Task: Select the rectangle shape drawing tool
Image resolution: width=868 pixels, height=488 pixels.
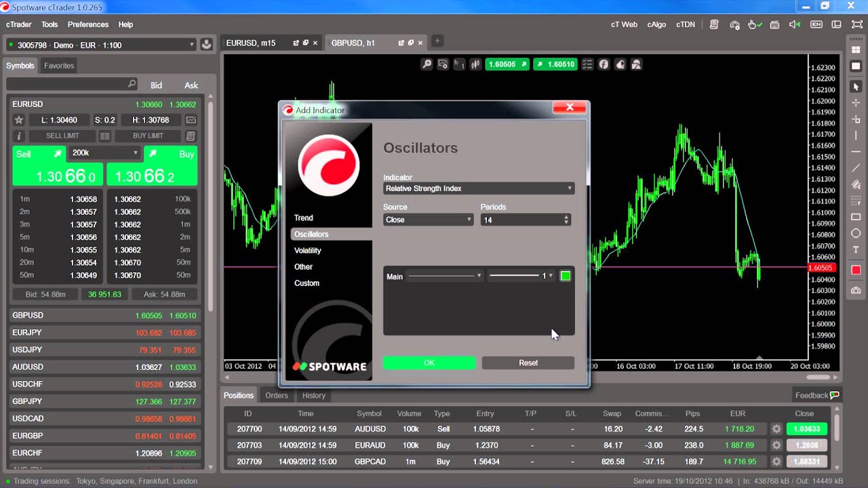Action: click(x=856, y=217)
